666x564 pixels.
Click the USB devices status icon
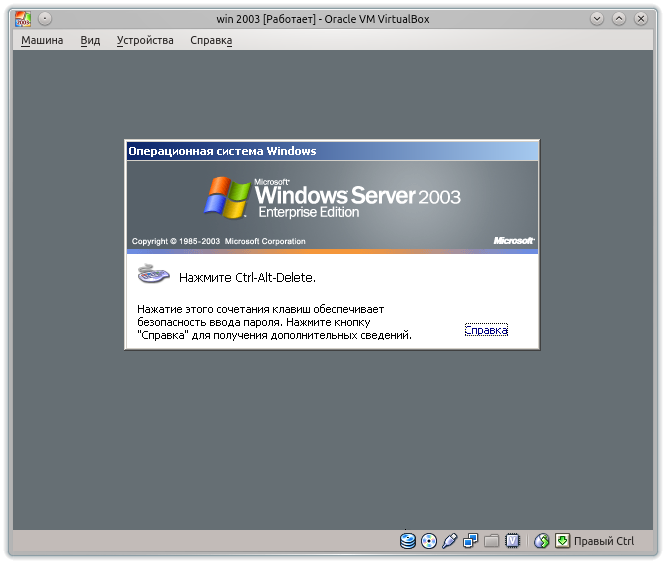pos(449,541)
